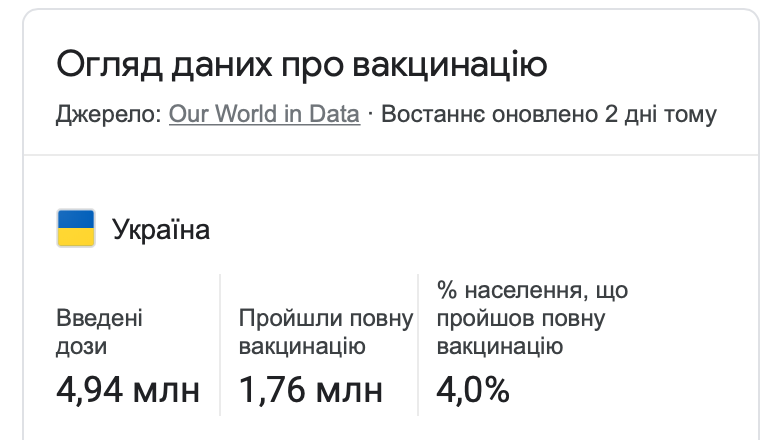Image resolution: width=770 pixels, height=440 pixels.
Task: Click the 1,76 млн fully vaccinated value
Action: (x=311, y=390)
